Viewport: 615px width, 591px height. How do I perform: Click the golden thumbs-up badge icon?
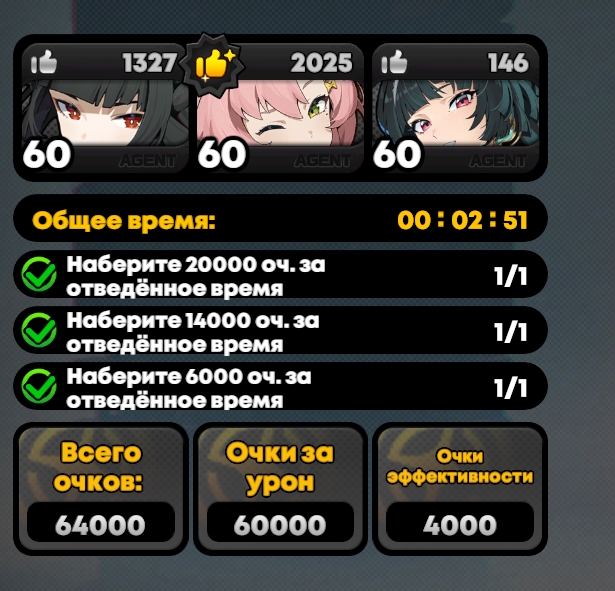click(215, 65)
